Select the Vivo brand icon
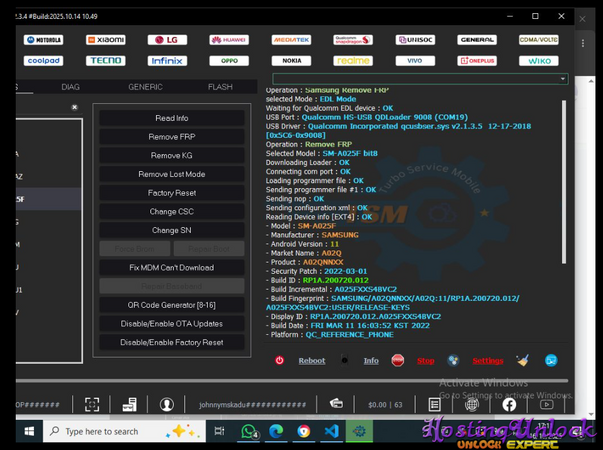603x450 pixels. (415, 61)
